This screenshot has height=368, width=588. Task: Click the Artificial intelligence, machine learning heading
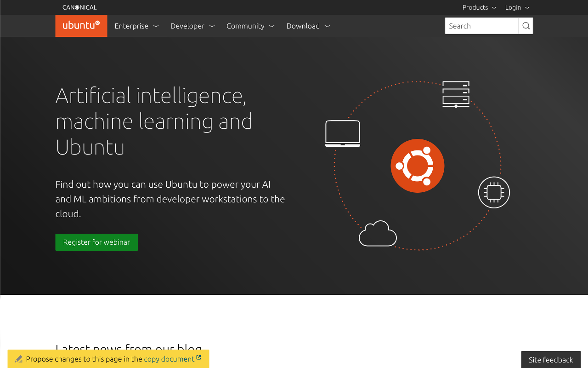pyautogui.click(x=154, y=121)
